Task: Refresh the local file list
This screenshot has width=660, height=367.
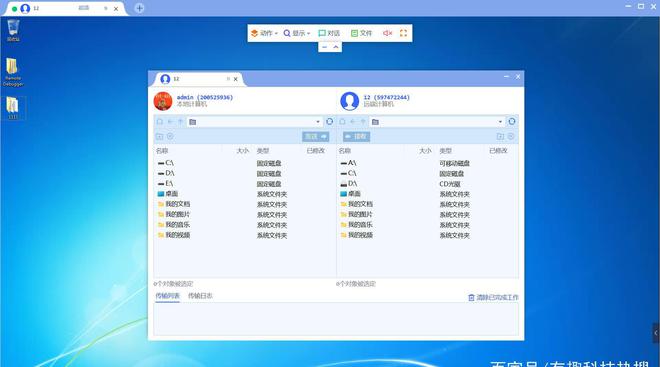Action: pos(330,122)
